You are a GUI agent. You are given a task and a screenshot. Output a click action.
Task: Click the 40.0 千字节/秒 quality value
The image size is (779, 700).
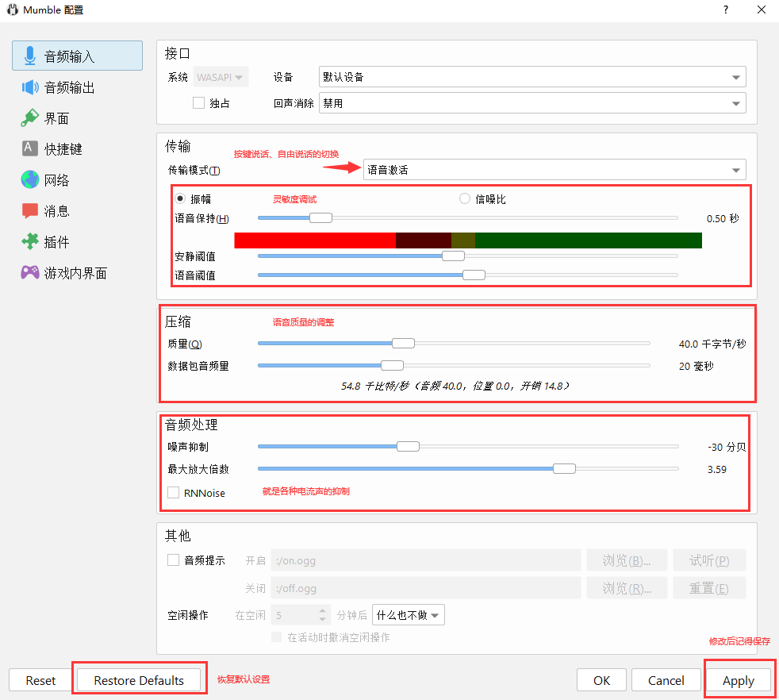pos(712,344)
